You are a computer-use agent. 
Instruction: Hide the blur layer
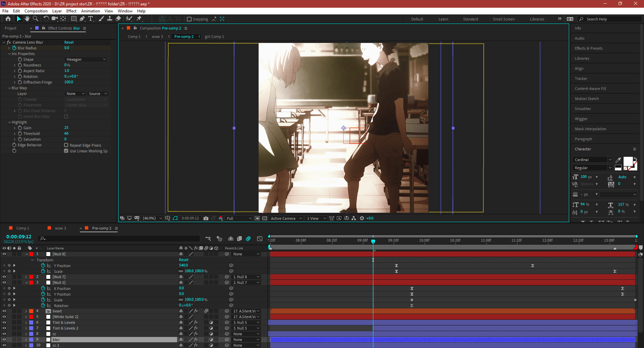[4, 339]
